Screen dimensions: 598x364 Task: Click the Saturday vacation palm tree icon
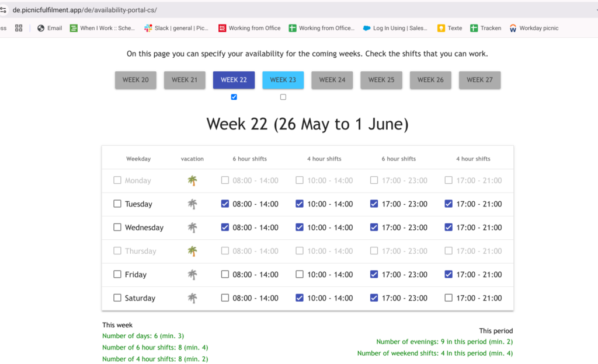pos(192,298)
